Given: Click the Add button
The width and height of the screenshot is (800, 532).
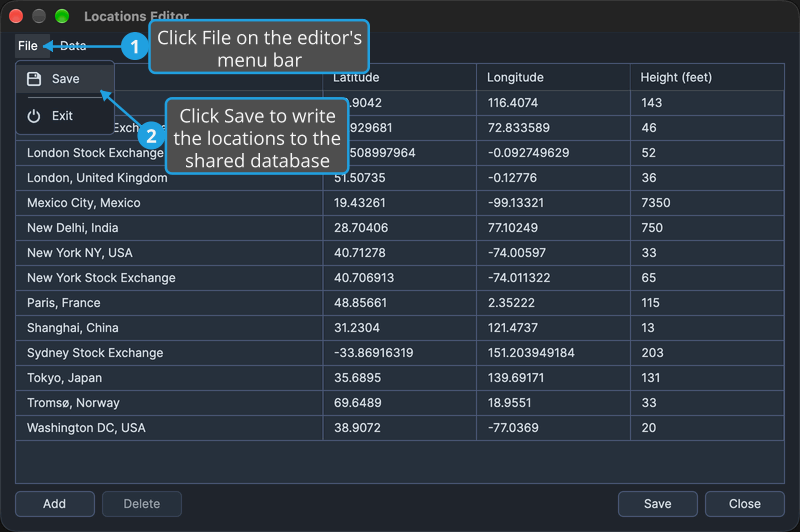Looking at the screenshot, I should (x=55, y=503).
